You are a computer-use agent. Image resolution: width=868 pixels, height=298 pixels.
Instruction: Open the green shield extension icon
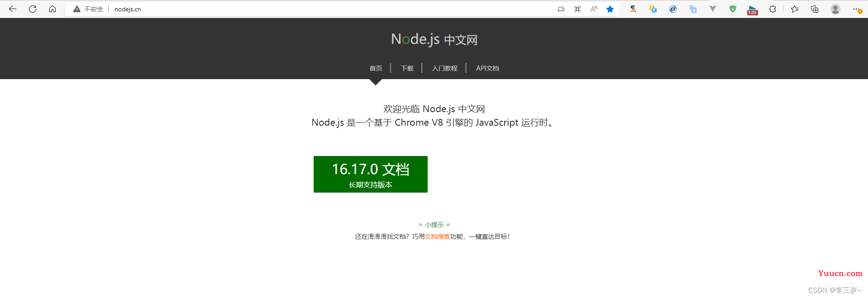733,9
